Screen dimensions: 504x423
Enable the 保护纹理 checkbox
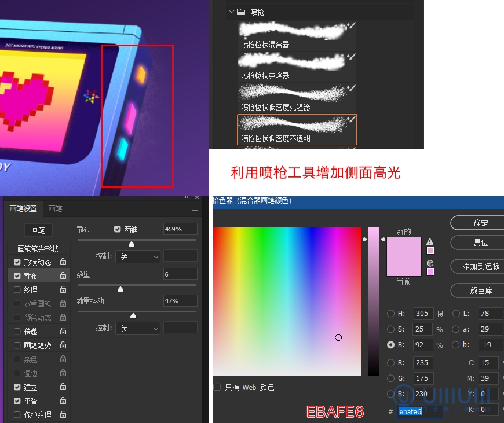click(x=17, y=415)
